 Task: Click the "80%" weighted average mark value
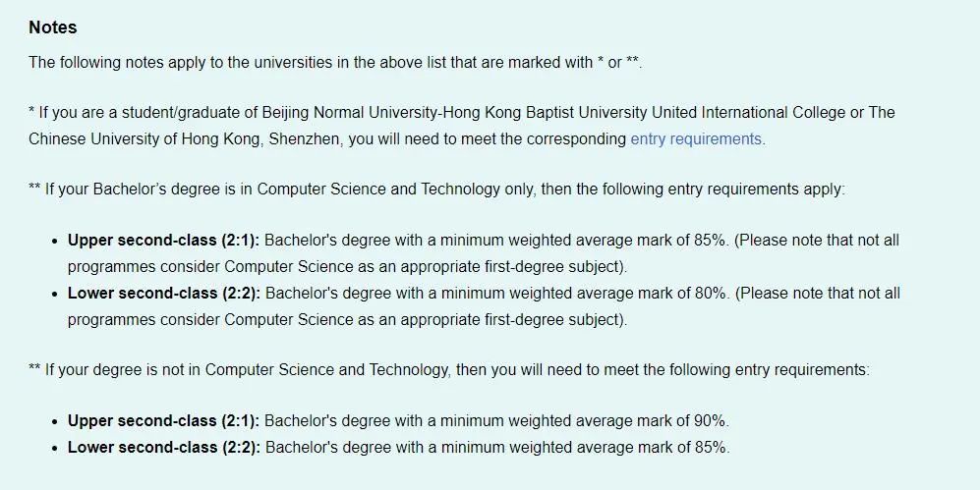click(712, 293)
